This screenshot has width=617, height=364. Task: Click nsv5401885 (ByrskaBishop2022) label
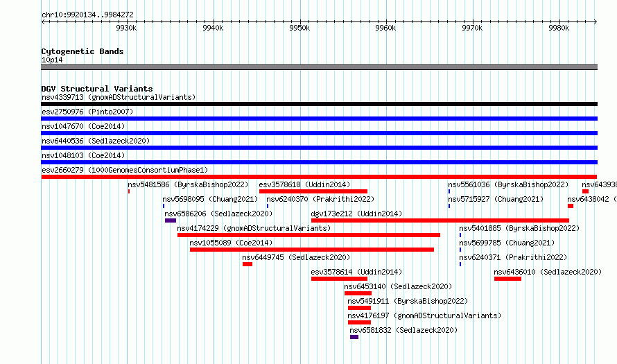[519, 228]
